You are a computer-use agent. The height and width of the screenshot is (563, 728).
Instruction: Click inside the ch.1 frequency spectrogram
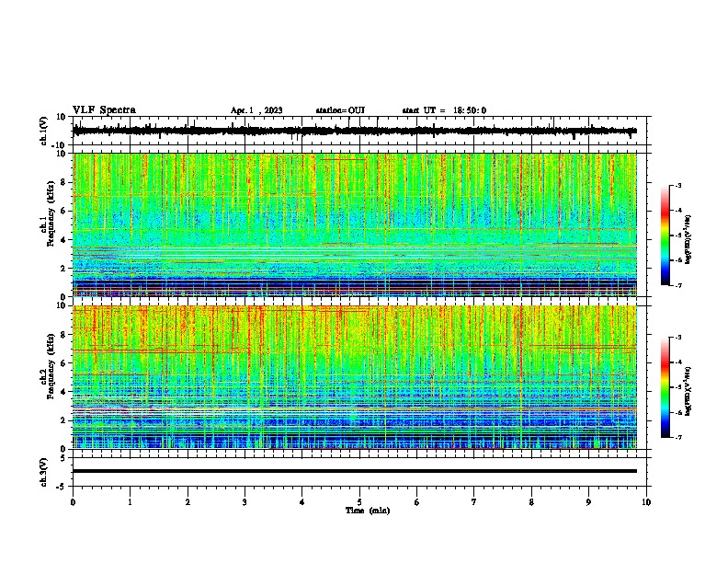(x=355, y=224)
